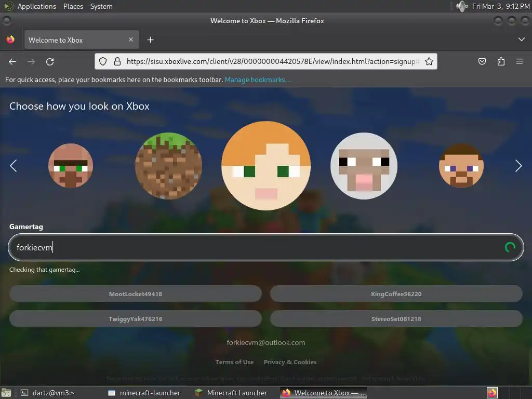Click the browser forward arrow
The width and height of the screenshot is (532, 399).
pos(31,61)
